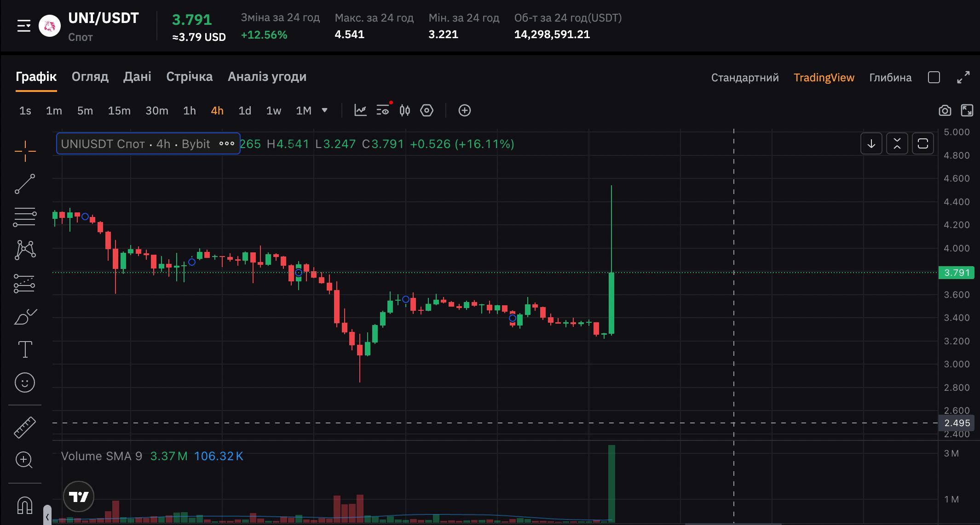The height and width of the screenshot is (525, 980).
Task: Select the 1d timeframe
Action: pyautogui.click(x=245, y=111)
